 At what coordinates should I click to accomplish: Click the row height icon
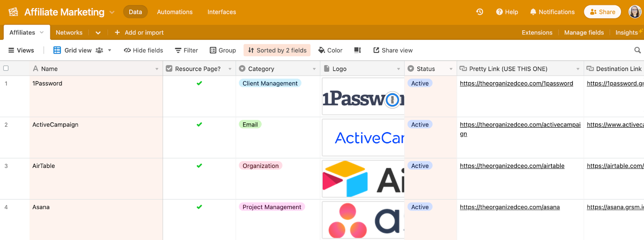point(357,50)
